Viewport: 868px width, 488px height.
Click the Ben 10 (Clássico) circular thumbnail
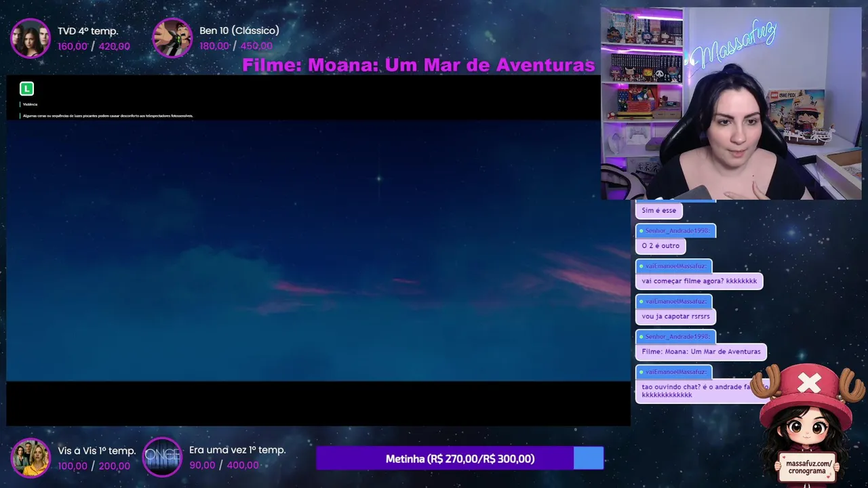tap(172, 38)
